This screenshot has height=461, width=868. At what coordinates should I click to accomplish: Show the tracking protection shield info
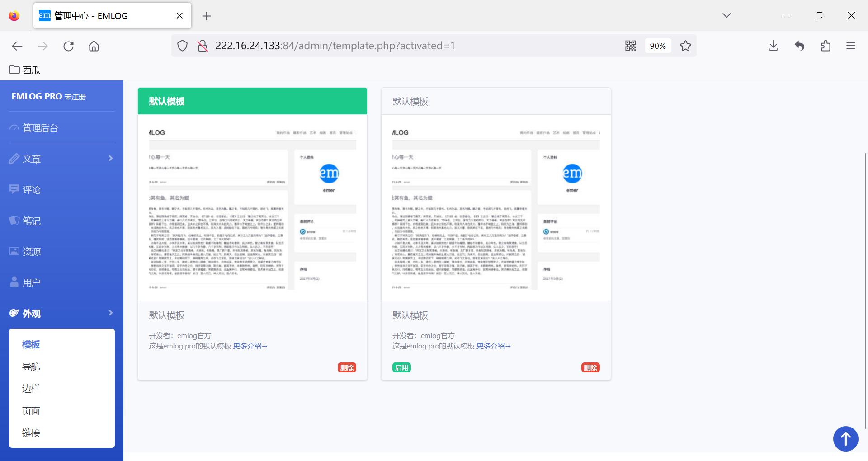click(x=182, y=46)
